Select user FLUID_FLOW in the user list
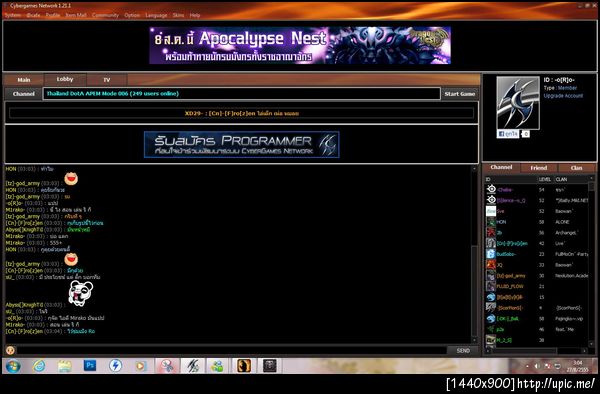 [537, 286]
